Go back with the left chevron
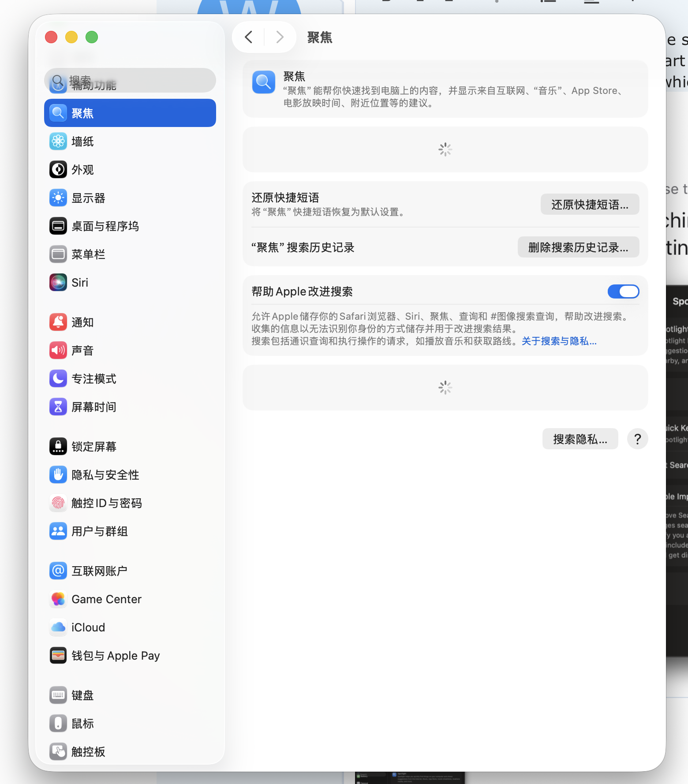Image resolution: width=688 pixels, height=784 pixels. [x=249, y=37]
